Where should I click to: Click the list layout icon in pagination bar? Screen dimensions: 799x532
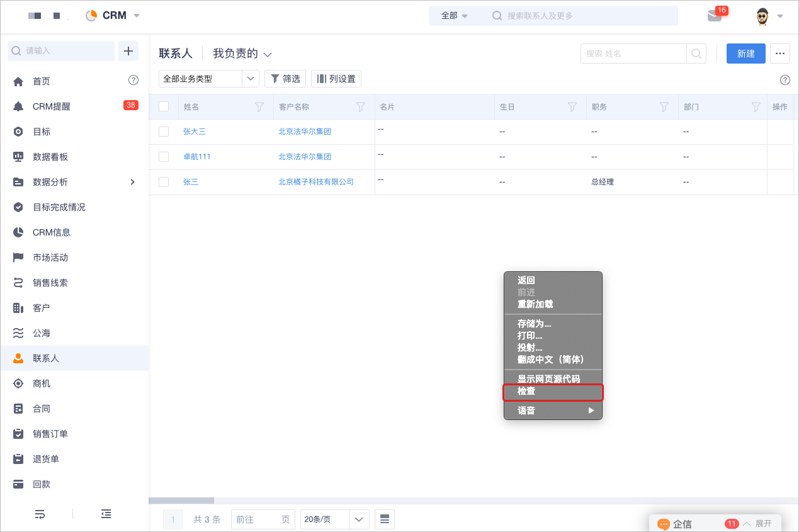point(385,519)
